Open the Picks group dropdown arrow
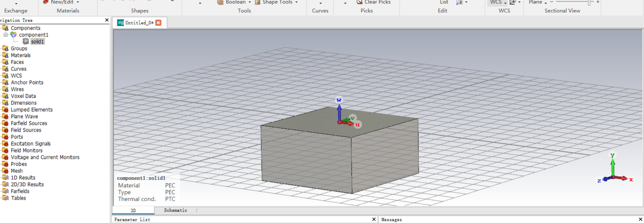Image resolution: width=644 pixels, height=223 pixels. (345, 3)
